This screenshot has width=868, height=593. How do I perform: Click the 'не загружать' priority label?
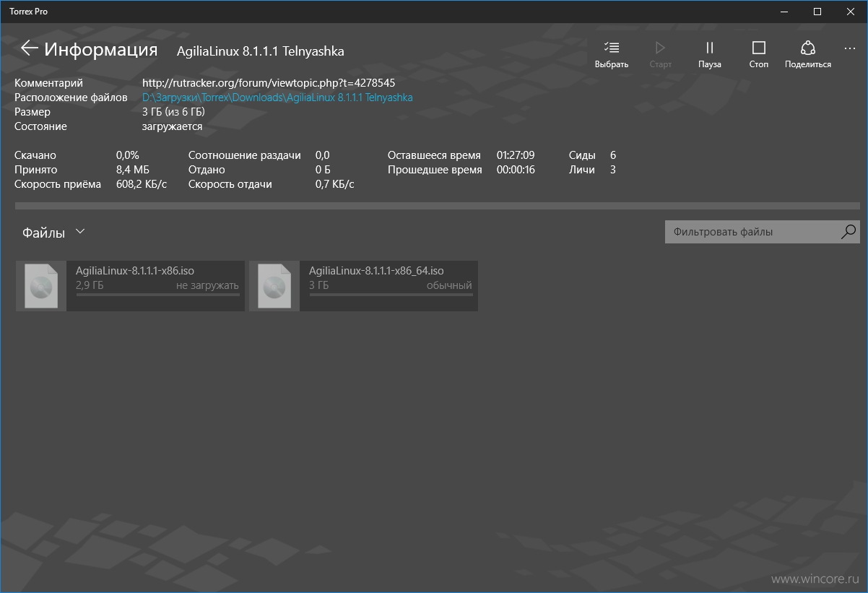207,285
